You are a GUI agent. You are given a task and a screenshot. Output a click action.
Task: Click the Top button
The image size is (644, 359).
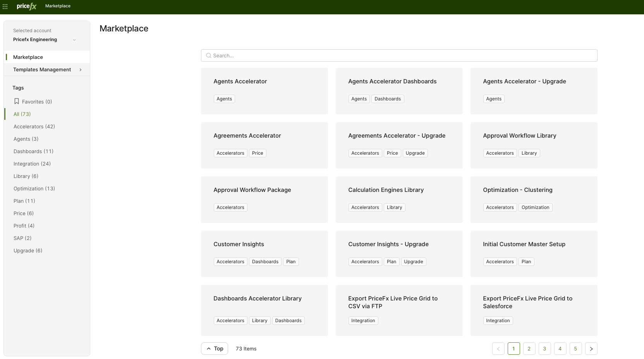tap(215, 349)
